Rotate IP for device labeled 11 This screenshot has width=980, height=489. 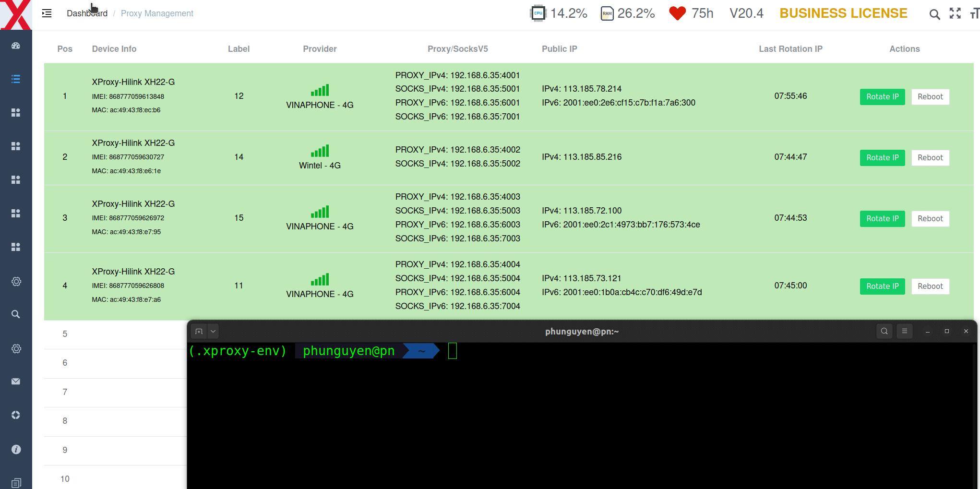(x=882, y=286)
